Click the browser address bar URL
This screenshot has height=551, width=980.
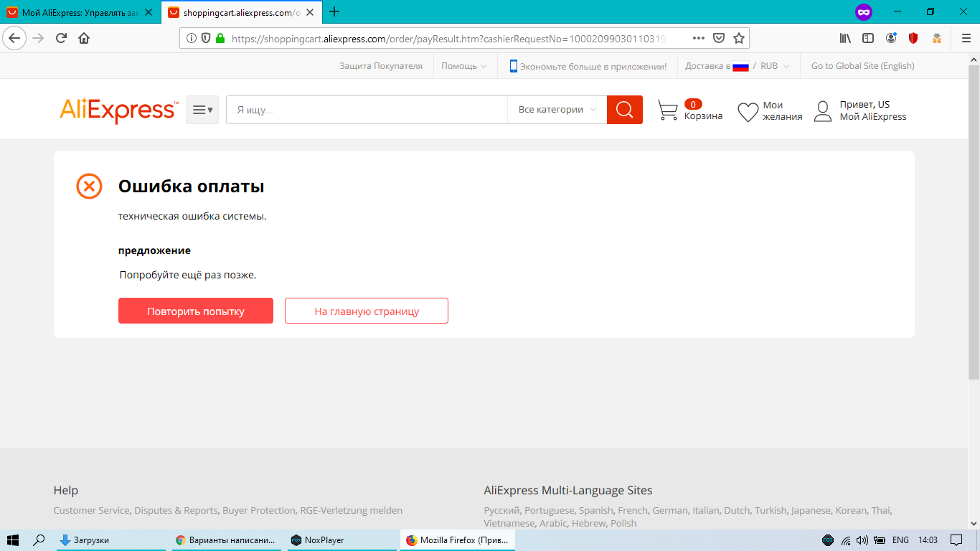(x=449, y=39)
